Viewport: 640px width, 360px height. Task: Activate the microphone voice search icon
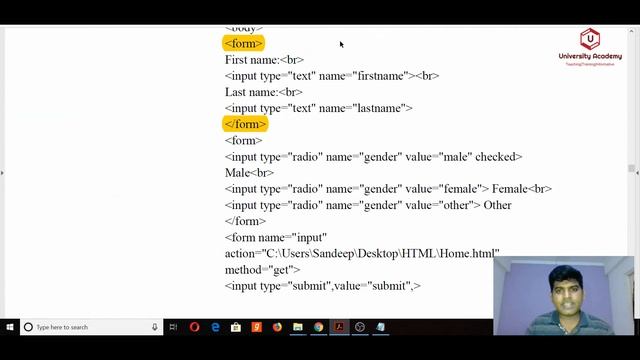pyautogui.click(x=155, y=327)
